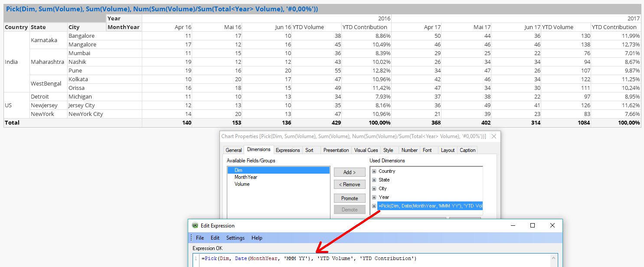The width and height of the screenshot is (644, 267).
Task: Select Dim in Available Fields list
Action: 278,170
